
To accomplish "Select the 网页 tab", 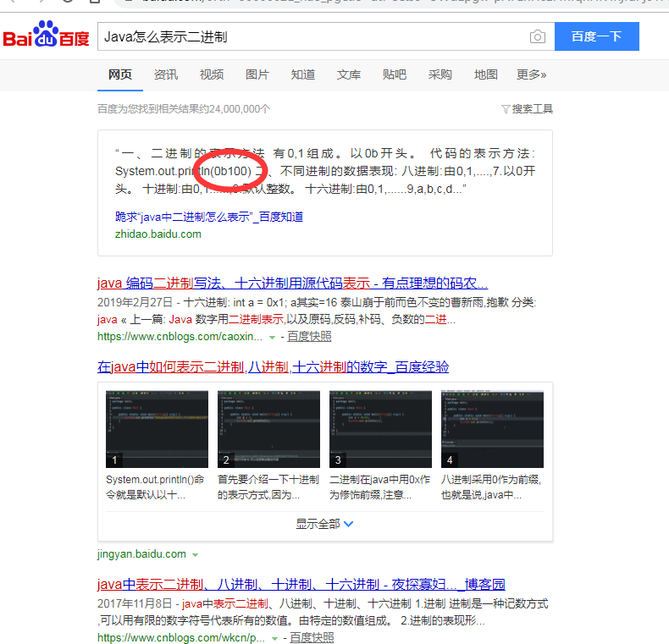I will (120, 74).
